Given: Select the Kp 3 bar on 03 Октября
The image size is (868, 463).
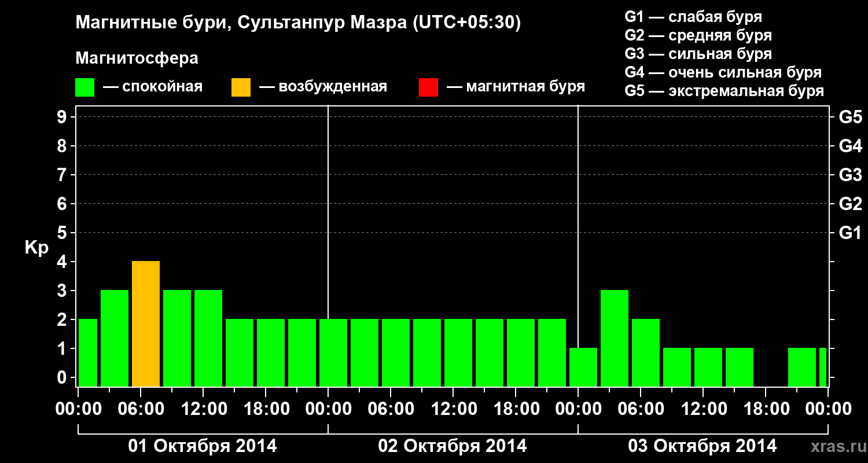Looking at the screenshot, I should coord(615,339).
